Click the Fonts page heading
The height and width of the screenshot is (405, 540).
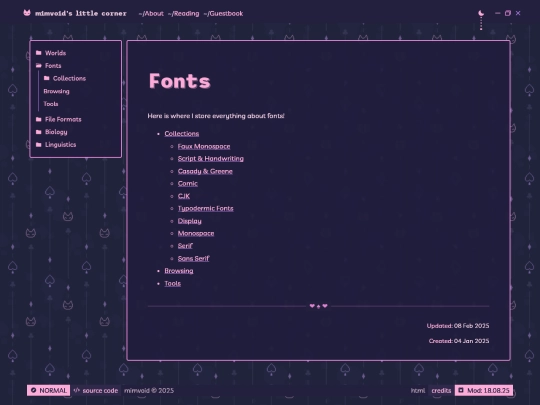179,81
